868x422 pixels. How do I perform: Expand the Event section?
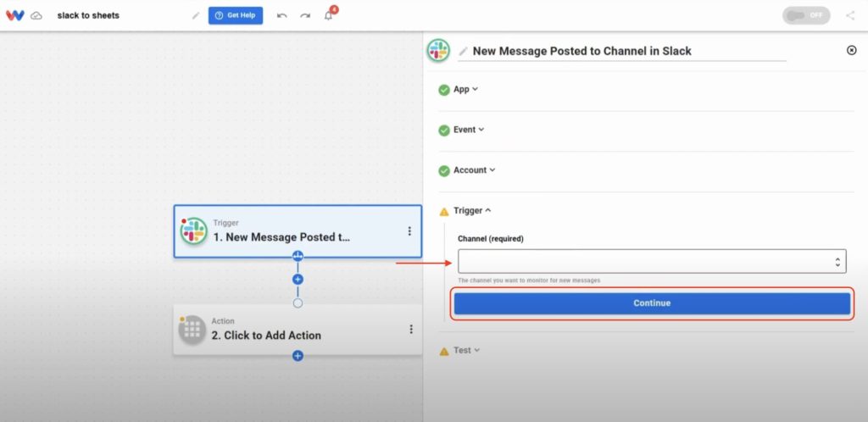click(x=469, y=130)
